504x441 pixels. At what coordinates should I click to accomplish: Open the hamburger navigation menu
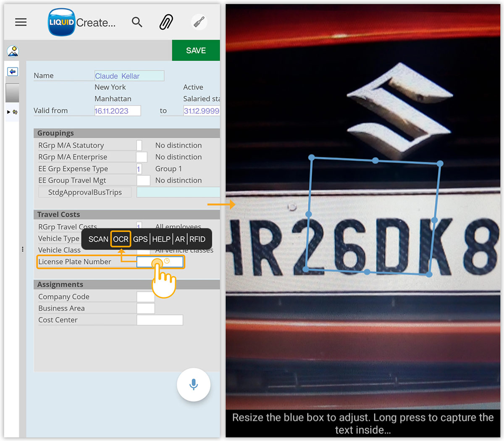21,22
